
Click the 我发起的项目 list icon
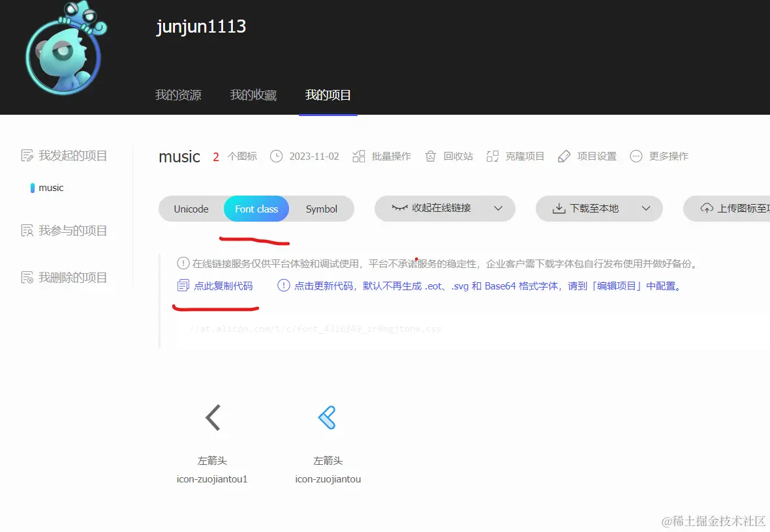[x=27, y=156]
